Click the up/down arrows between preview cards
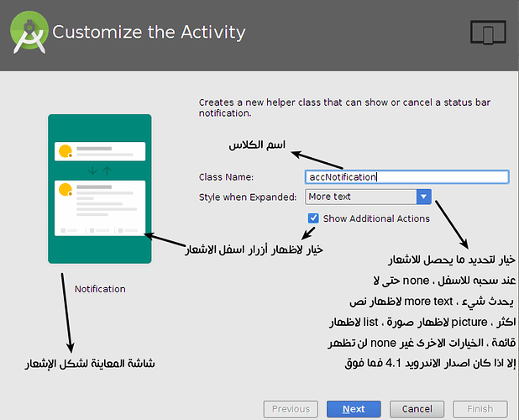Viewport: 519px width, 420px height. (99, 171)
